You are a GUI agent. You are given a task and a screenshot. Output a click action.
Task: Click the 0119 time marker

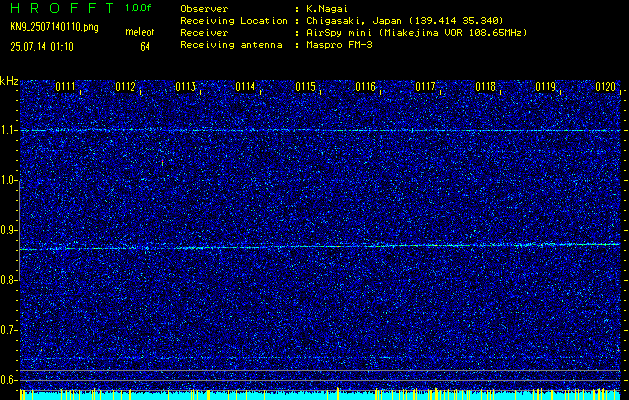pos(546,87)
